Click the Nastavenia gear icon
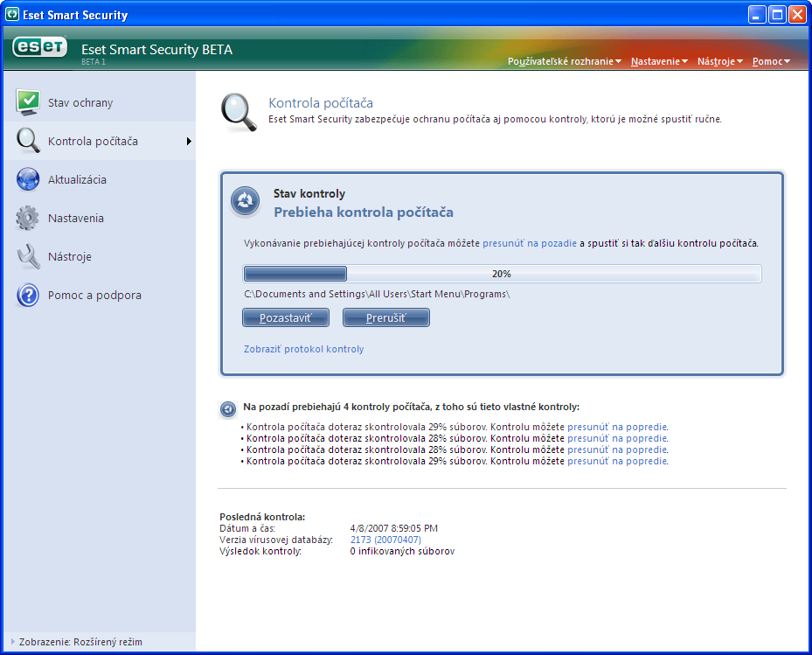This screenshot has height=655, width=812. tap(27, 218)
